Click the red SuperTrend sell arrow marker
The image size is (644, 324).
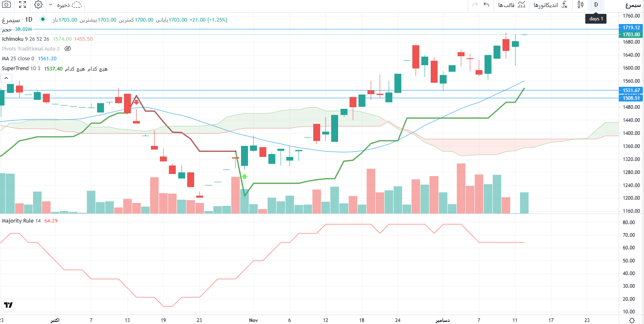tap(137, 102)
